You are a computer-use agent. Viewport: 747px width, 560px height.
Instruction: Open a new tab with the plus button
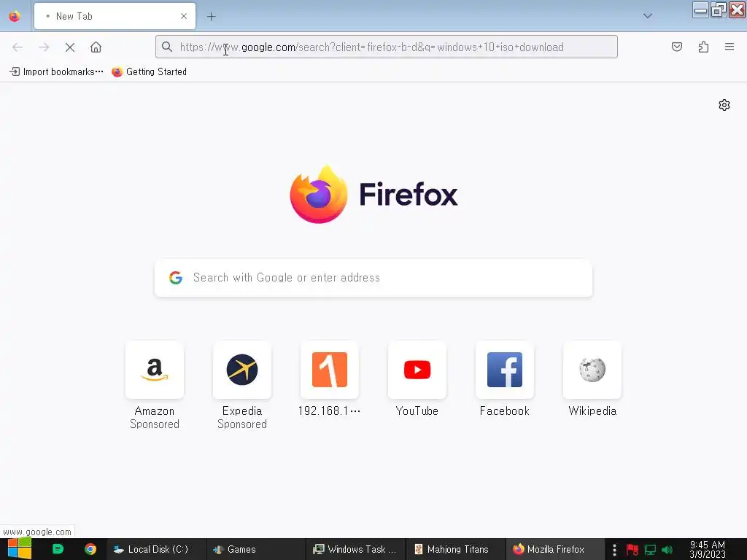pyautogui.click(x=211, y=17)
